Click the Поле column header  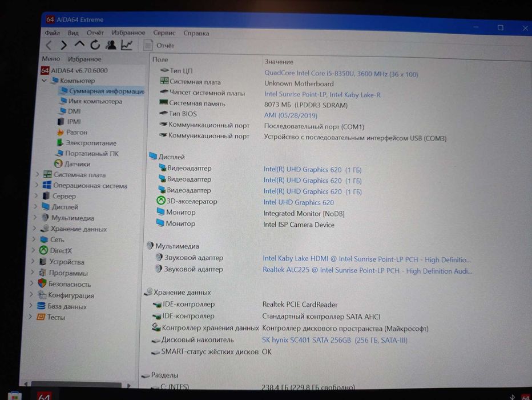(x=160, y=59)
